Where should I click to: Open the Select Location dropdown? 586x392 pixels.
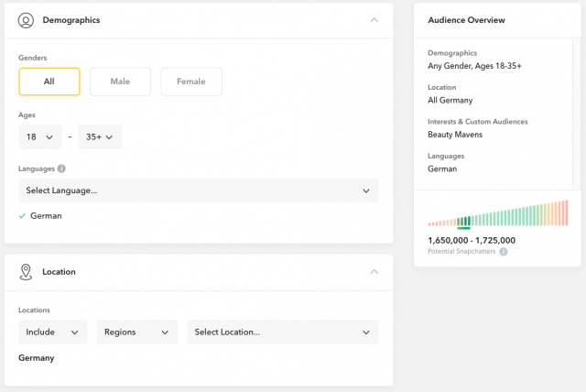click(283, 332)
